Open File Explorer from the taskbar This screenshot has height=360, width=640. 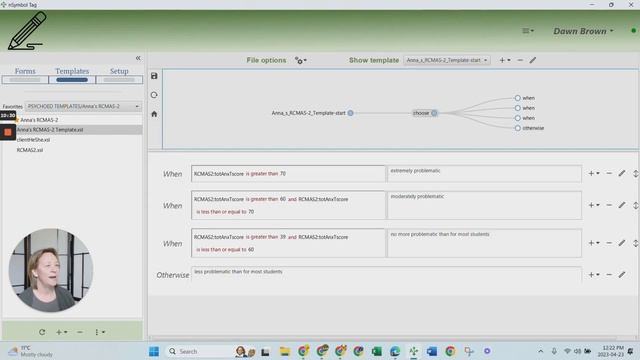(284, 351)
